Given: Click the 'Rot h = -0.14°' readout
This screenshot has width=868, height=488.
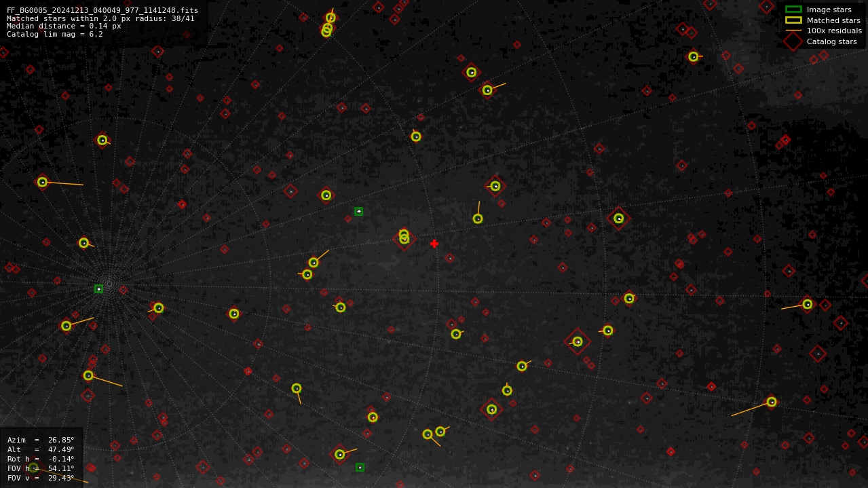Looking at the screenshot, I should (41, 459).
